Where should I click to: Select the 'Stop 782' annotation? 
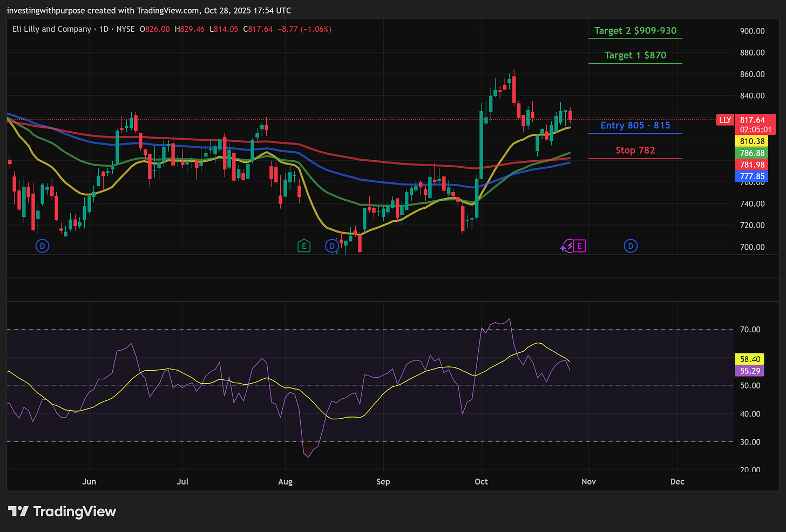click(635, 150)
